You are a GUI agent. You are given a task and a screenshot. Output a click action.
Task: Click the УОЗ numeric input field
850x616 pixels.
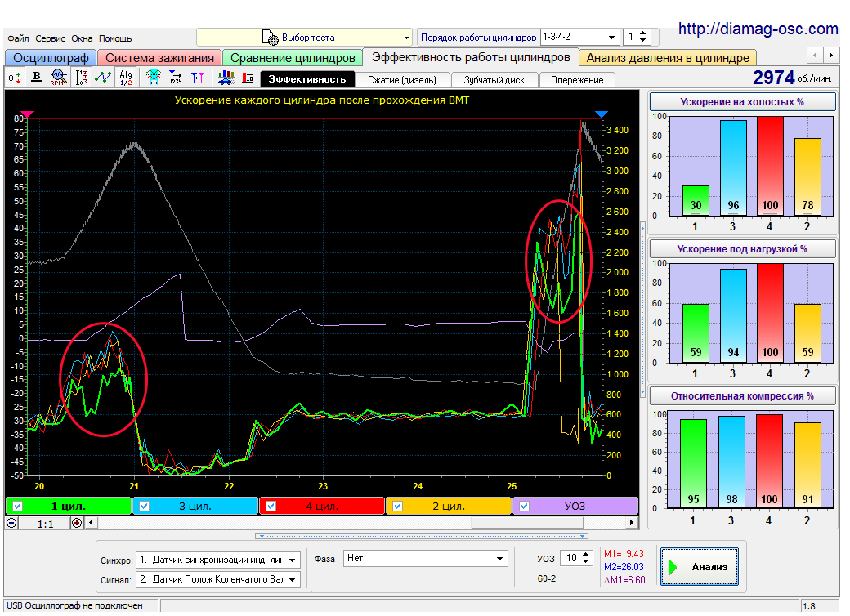tap(570, 558)
